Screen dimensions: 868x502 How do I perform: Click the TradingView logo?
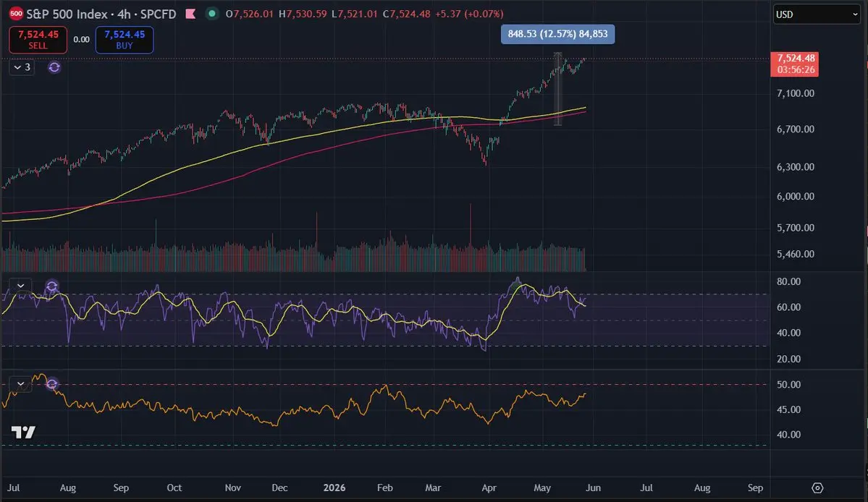click(23, 433)
